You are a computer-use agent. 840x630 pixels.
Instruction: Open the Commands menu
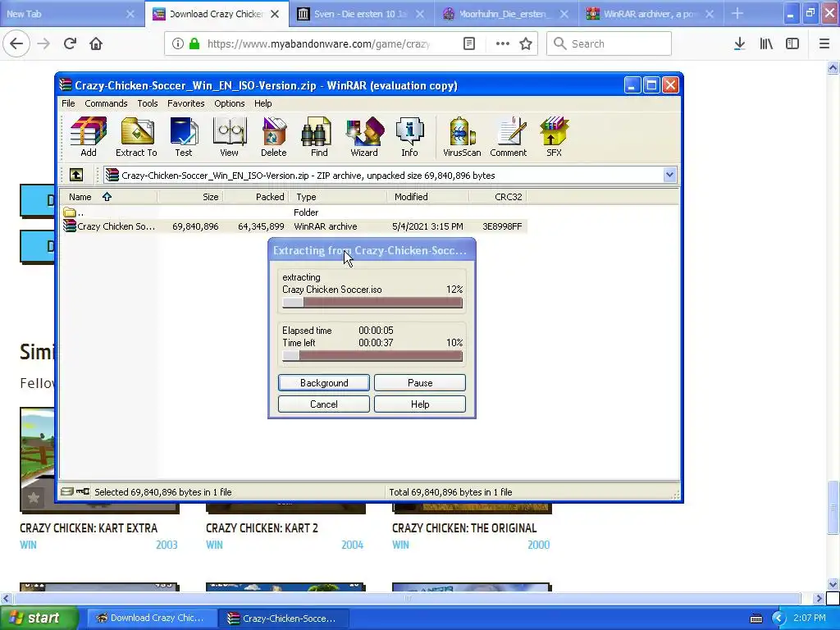click(x=106, y=103)
